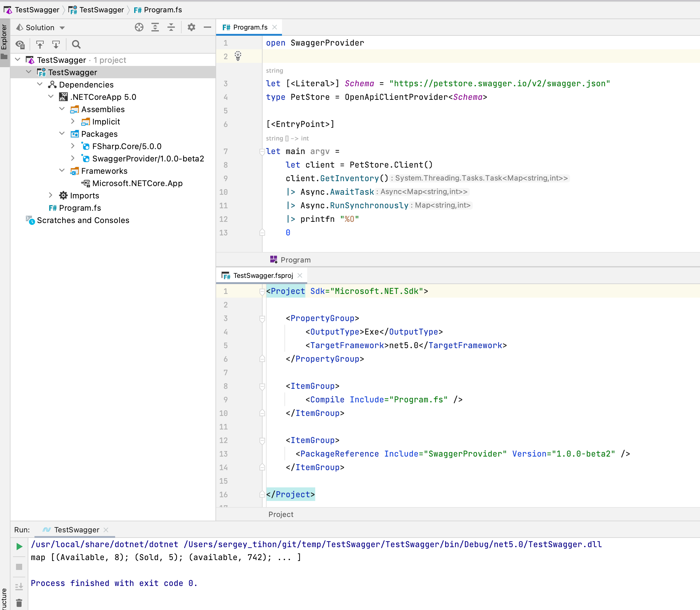700x610 pixels.
Task: Open Solution panel settings gear
Action: click(191, 27)
